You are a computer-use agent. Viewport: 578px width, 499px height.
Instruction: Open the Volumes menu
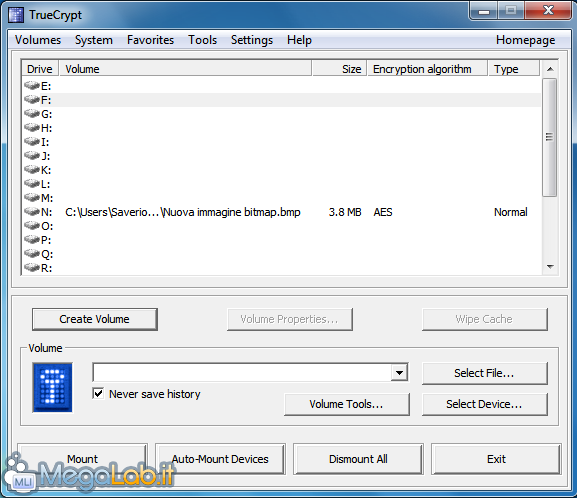[x=38, y=40]
